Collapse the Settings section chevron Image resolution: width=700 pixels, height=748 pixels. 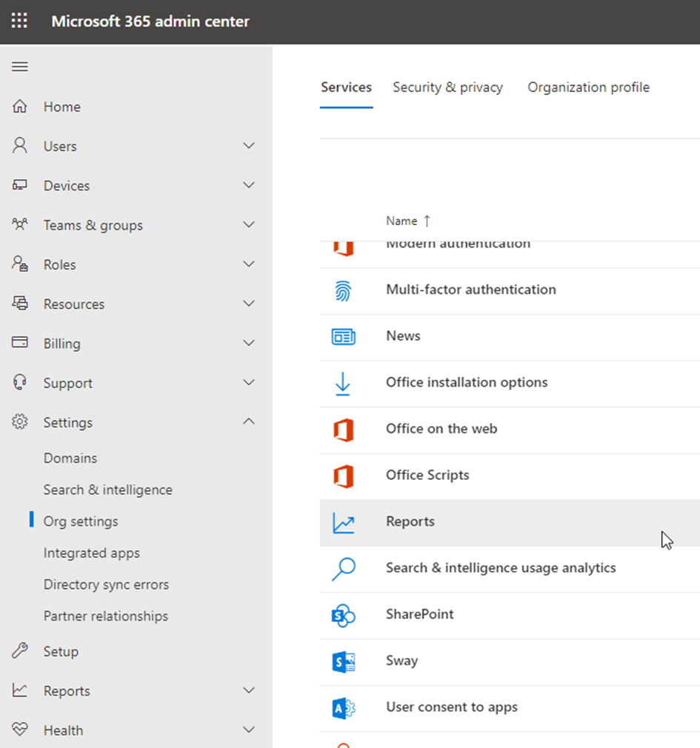tap(249, 421)
